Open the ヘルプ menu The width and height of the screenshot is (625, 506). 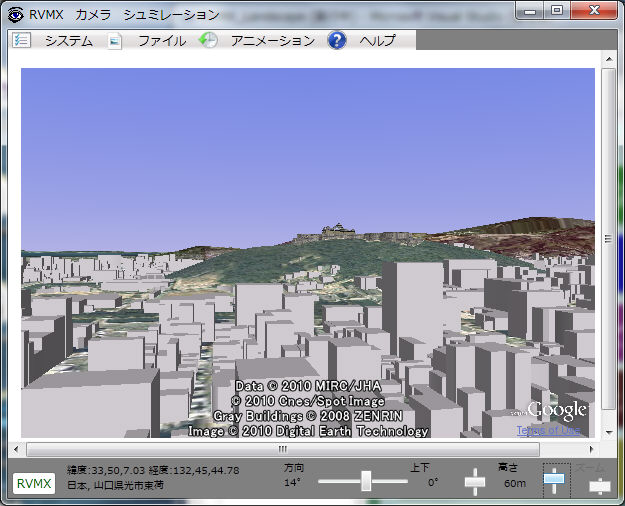click(377, 41)
